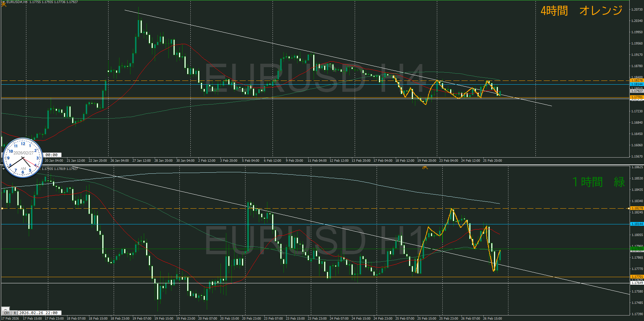Expand the triangle menu on the H1 chart
Viewport: 644px width, 321px height.
3,169
